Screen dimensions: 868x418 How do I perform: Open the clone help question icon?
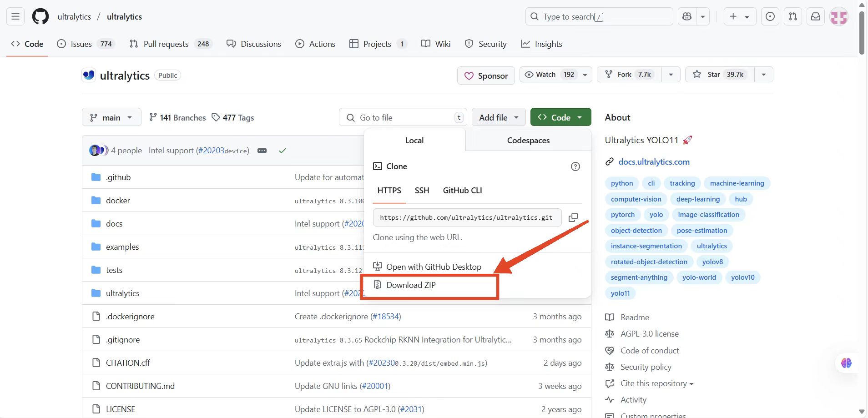[575, 166]
